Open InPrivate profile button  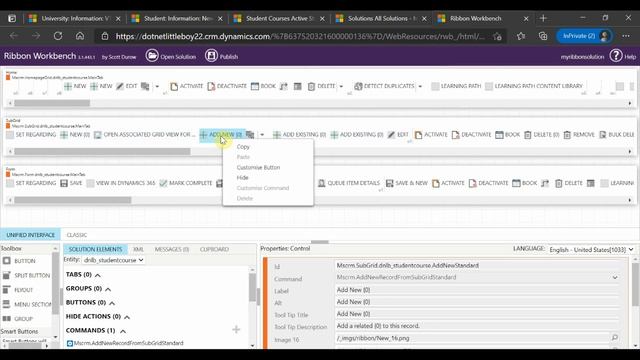584,36
